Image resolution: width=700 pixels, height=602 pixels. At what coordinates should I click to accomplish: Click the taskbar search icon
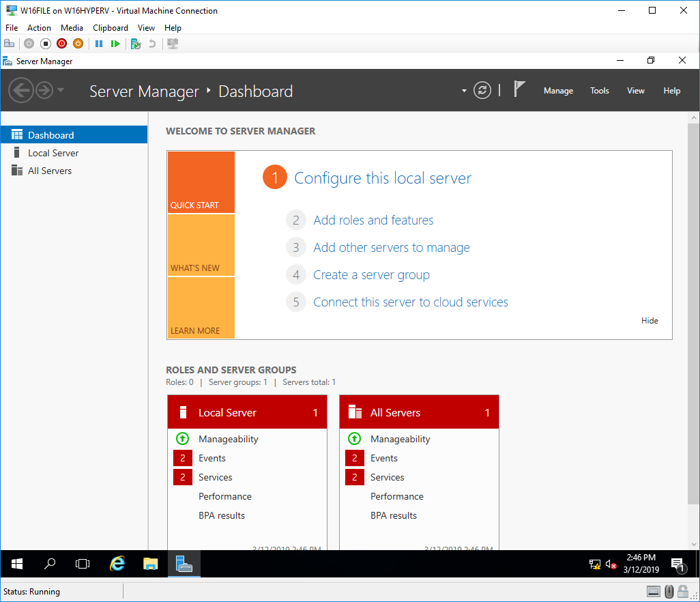coord(50,564)
